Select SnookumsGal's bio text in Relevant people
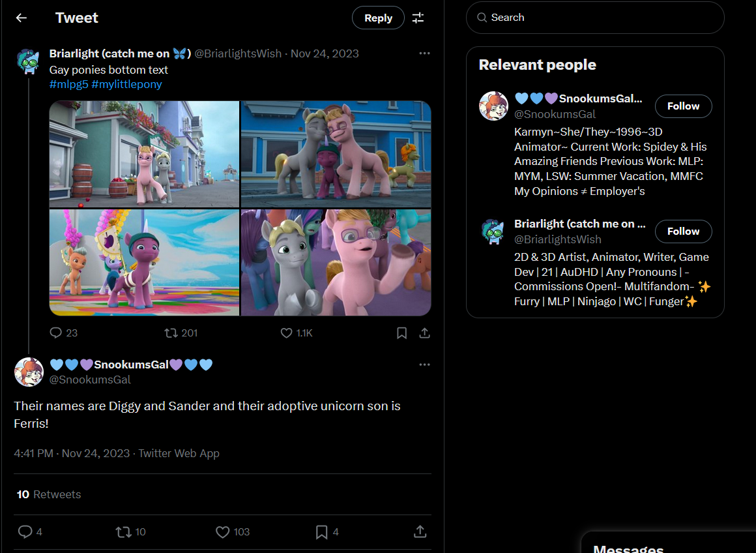The width and height of the screenshot is (756, 553). pyautogui.click(x=611, y=162)
